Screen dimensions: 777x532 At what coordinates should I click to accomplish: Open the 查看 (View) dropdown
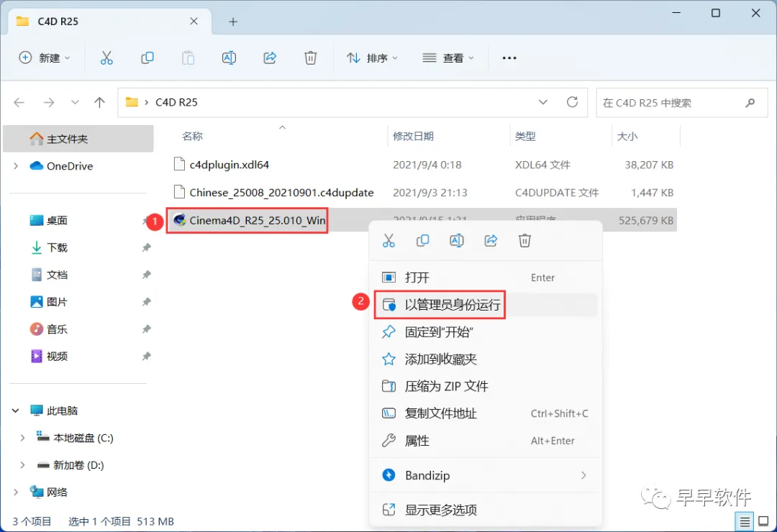[448, 58]
